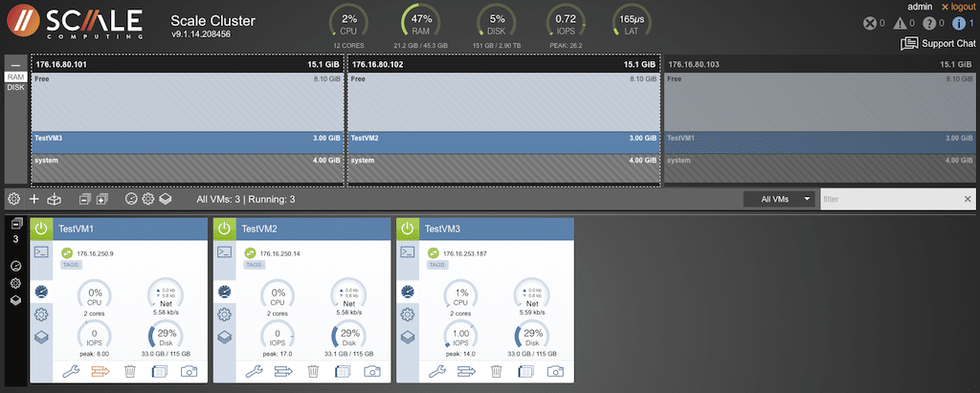Switch to TestVM1 devices gear tab

[x=41, y=314]
